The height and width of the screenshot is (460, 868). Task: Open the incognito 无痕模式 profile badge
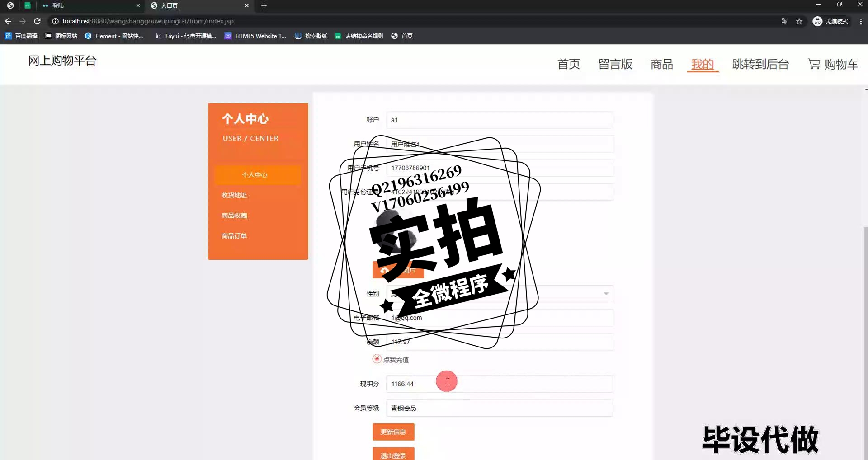[831, 21]
